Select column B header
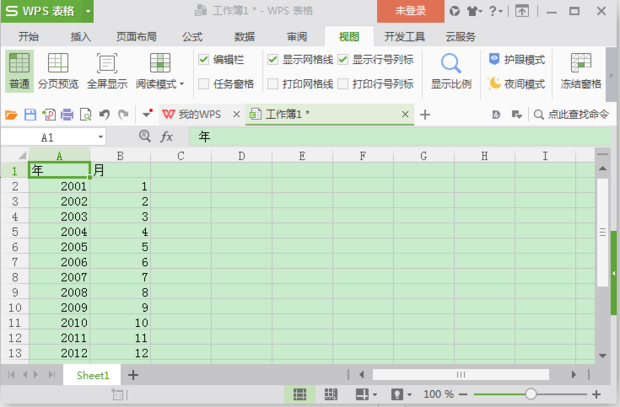Image resolution: width=620 pixels, height=407 pixels. (x=120, y=156)
